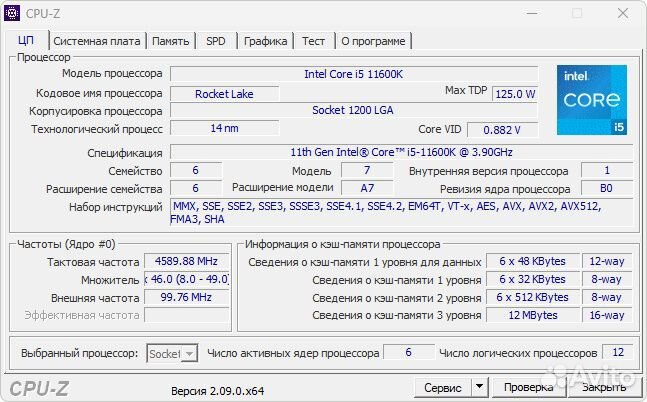647x402 pixels.
Task: Click the multiplier value 46.0 (8.0 - 49.0)
Action: coord(187,279)
